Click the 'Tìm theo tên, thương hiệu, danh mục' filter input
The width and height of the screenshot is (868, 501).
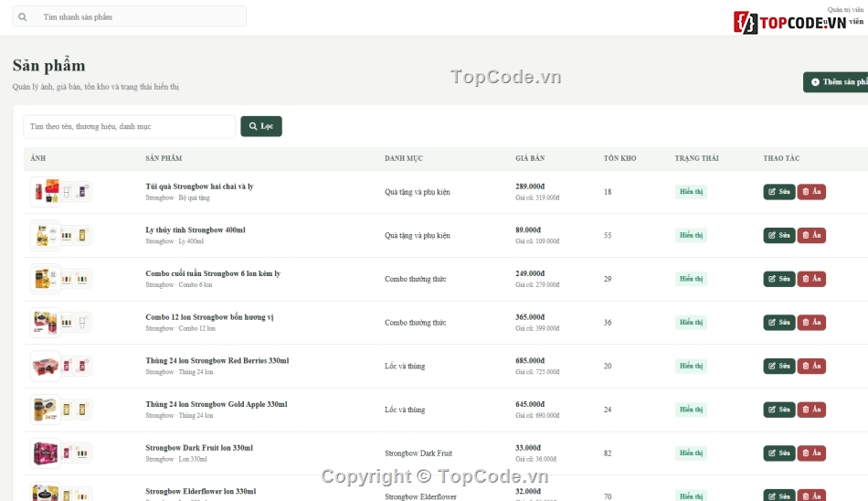[129, 126]
